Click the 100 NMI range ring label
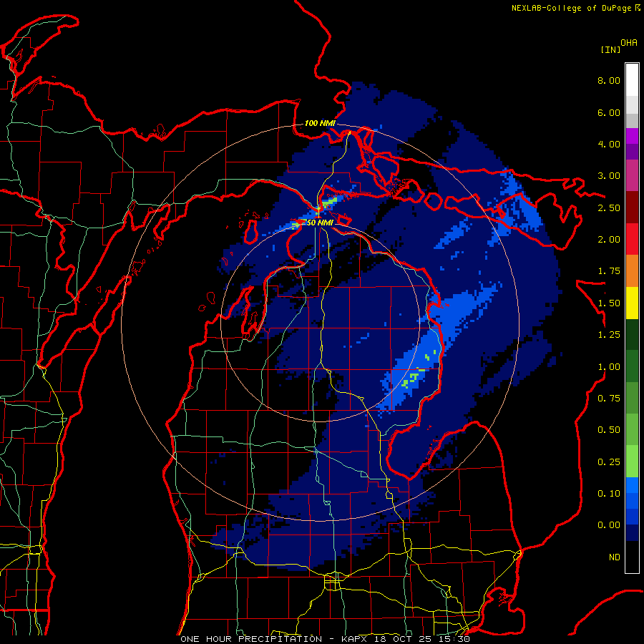The height and width of the screenshot is (644, 644). (x=320, y=123)
